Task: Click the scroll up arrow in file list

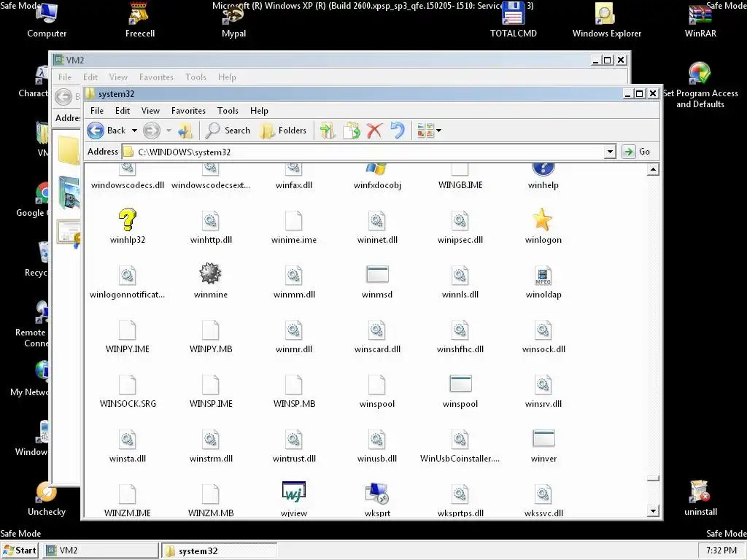Action: tap(653, 169)
